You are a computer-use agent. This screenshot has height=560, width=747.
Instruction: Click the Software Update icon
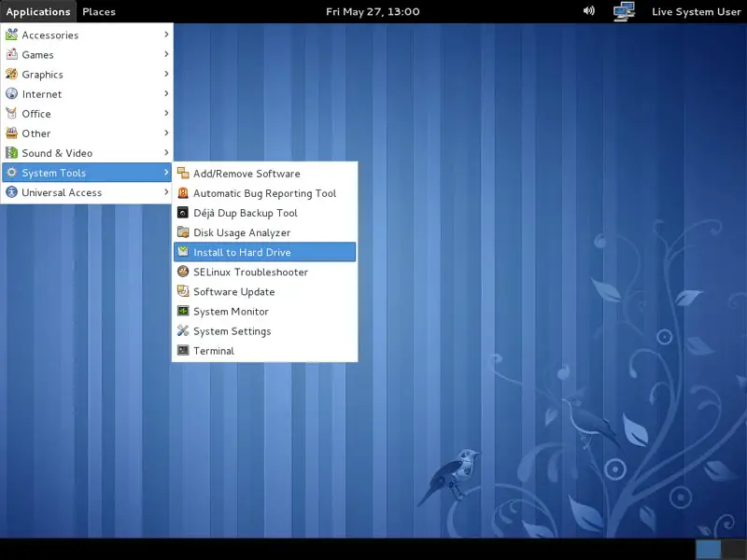pyautogui.click(x=183, y=291)
